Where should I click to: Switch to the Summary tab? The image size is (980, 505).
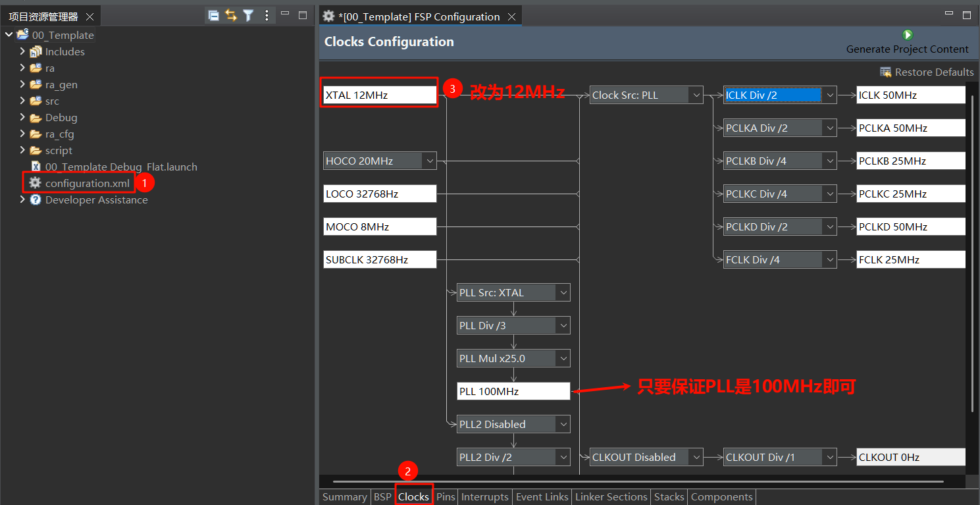(344, 497)
